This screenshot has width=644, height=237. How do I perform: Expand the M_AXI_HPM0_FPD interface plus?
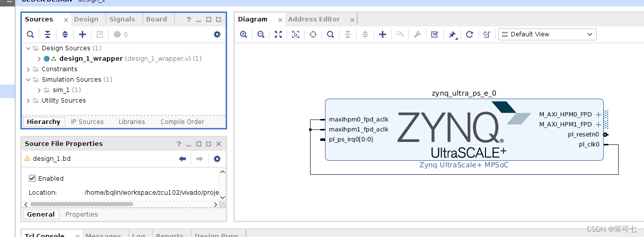click(598, 115)
